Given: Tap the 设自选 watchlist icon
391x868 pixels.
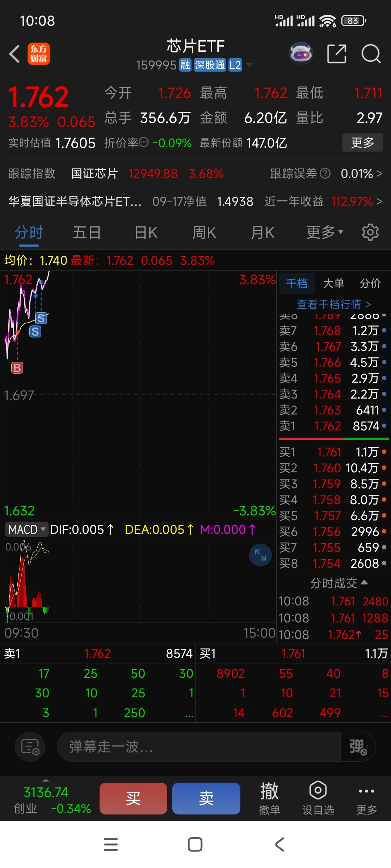Looking at the screenshot, I should (318, 798).
